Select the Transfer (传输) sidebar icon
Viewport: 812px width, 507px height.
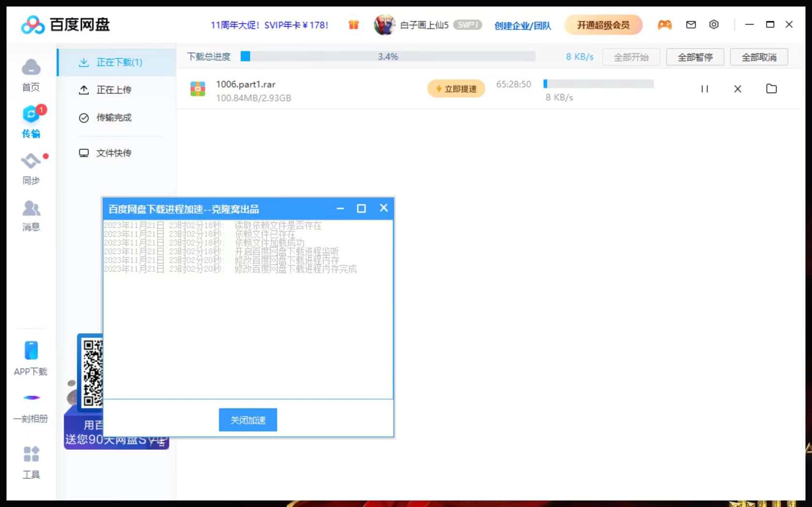click(x=31, y=115)
